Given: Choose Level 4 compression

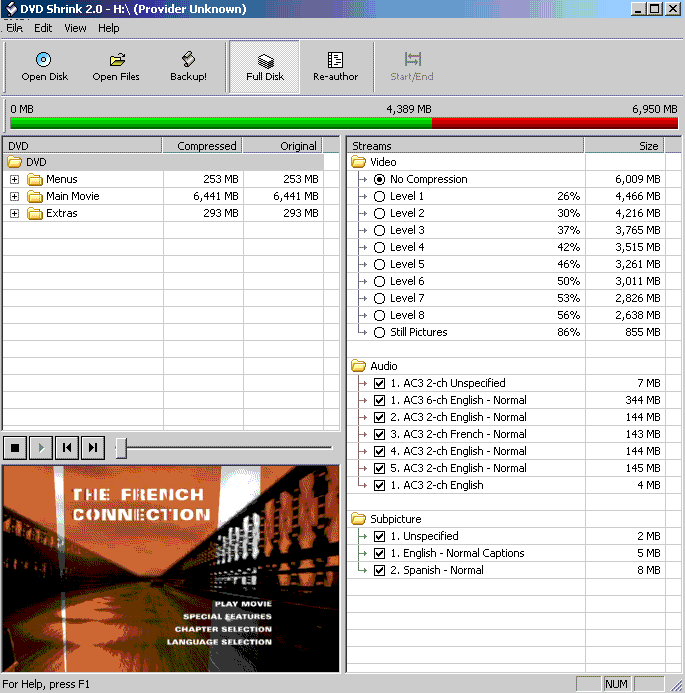Looking at the screenshot, I should pyautogui.click(x=379, y=248).
